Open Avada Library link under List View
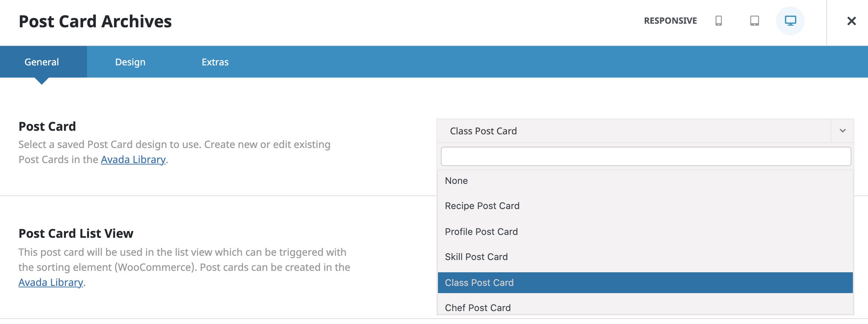 coord(51,282)
